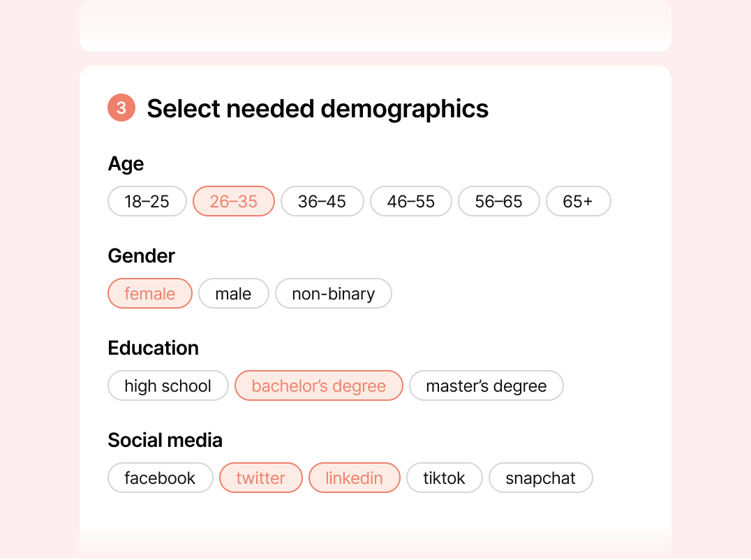Viewport: 751px width, 560px height.
Task: Unselect the bachelor's degree chip
Action: (x=319, y=385)
